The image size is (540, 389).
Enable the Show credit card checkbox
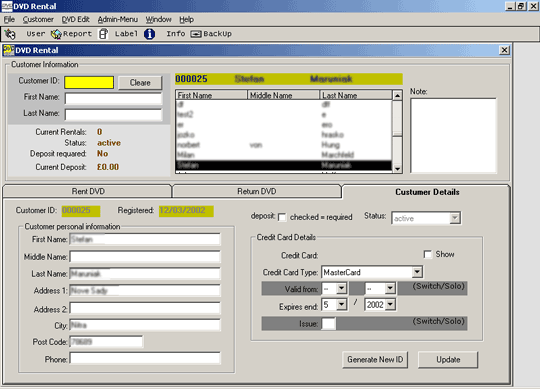pyautogui.click(x=427, y=254)
